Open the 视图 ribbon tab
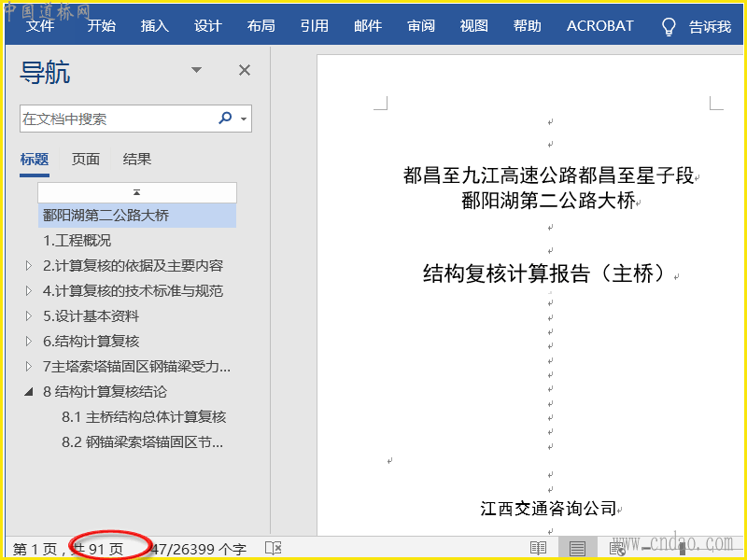This screenshot has height=560, width=747. point(474,26)
